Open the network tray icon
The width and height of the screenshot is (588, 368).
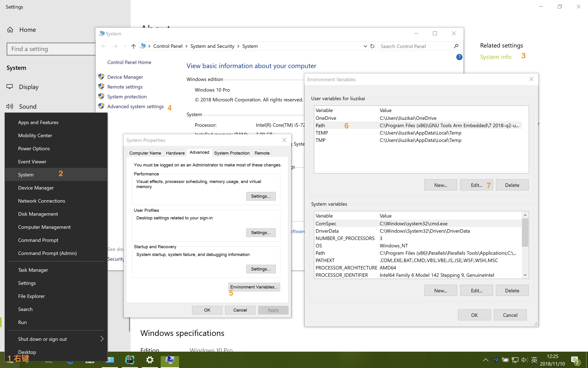click(x=515, y=360)
